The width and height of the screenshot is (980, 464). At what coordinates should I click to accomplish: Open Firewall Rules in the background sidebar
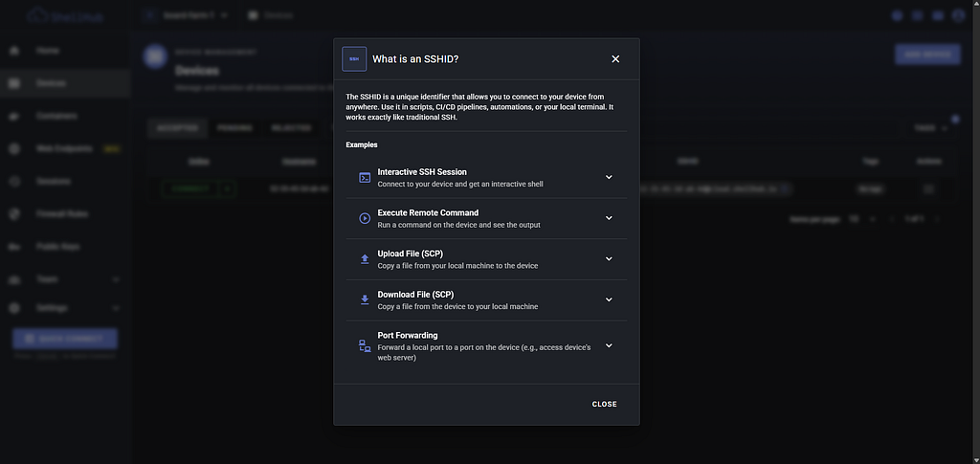(x=65, y=214)
